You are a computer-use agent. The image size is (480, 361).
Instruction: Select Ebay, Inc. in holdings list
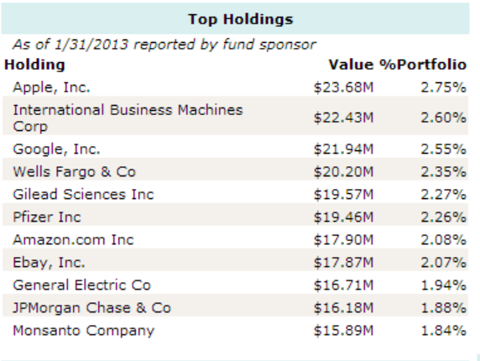[49, 262]
